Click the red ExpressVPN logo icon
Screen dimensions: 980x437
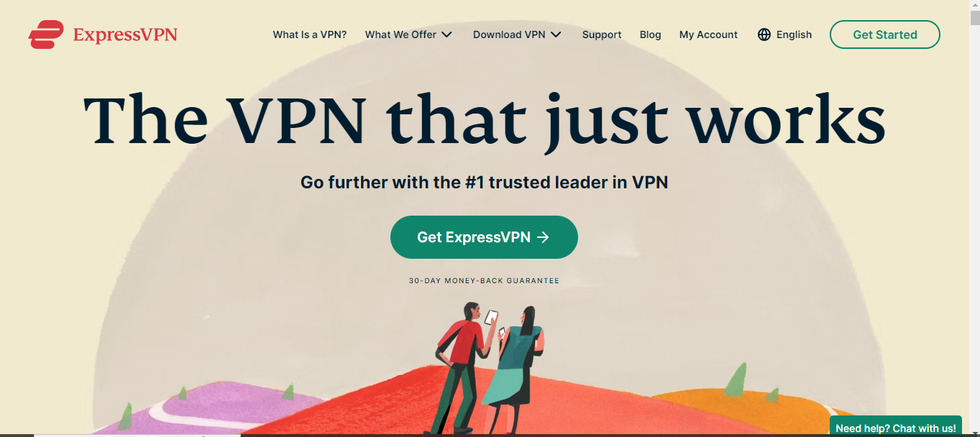click(x=46, y=34)
